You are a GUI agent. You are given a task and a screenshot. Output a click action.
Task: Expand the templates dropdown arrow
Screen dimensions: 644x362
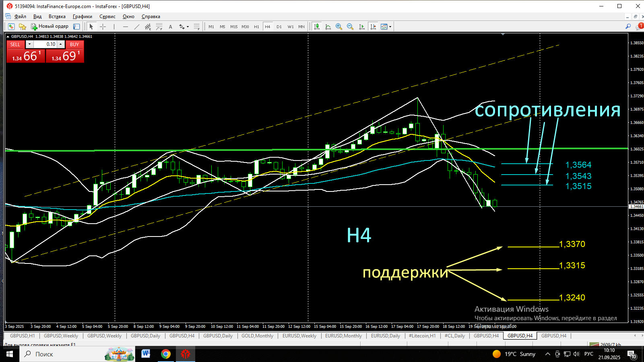[x=390, y=27]
